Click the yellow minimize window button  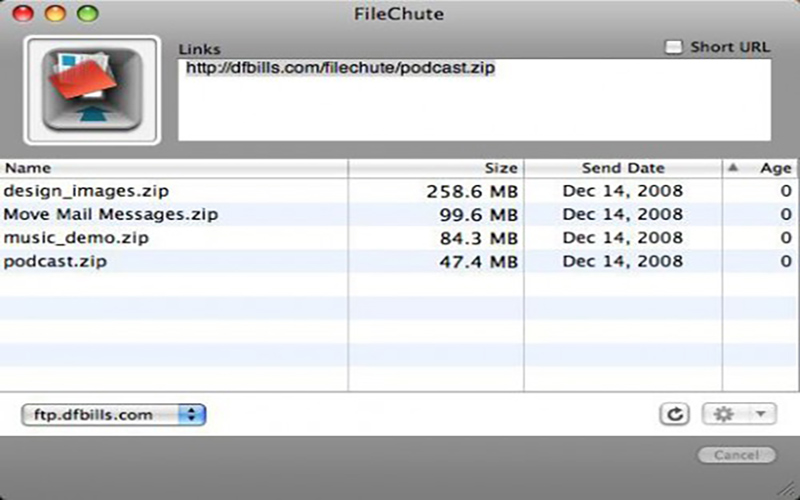(x=55, y=13)
